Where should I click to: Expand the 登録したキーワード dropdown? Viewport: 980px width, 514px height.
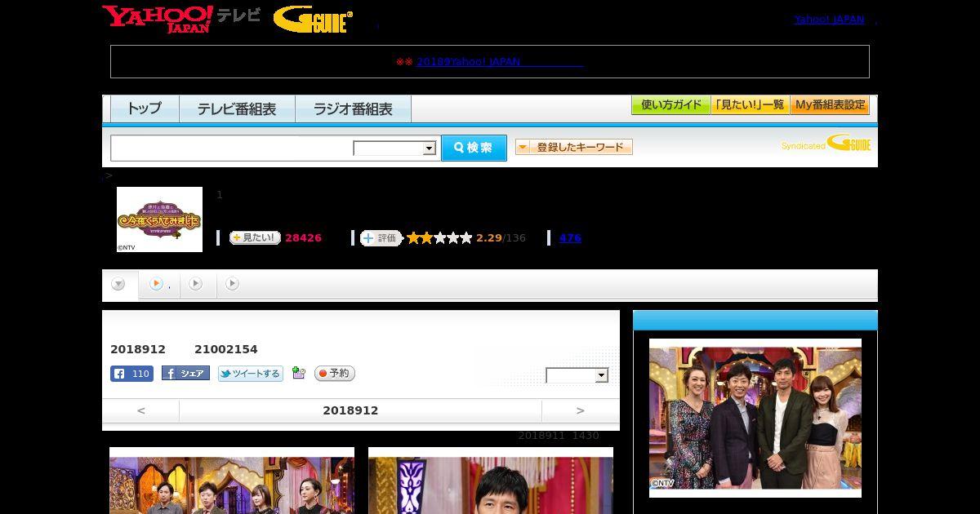(x=573, y=147)
